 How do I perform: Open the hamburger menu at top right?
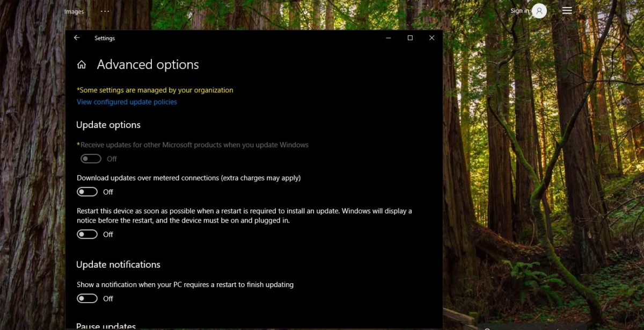567,10
